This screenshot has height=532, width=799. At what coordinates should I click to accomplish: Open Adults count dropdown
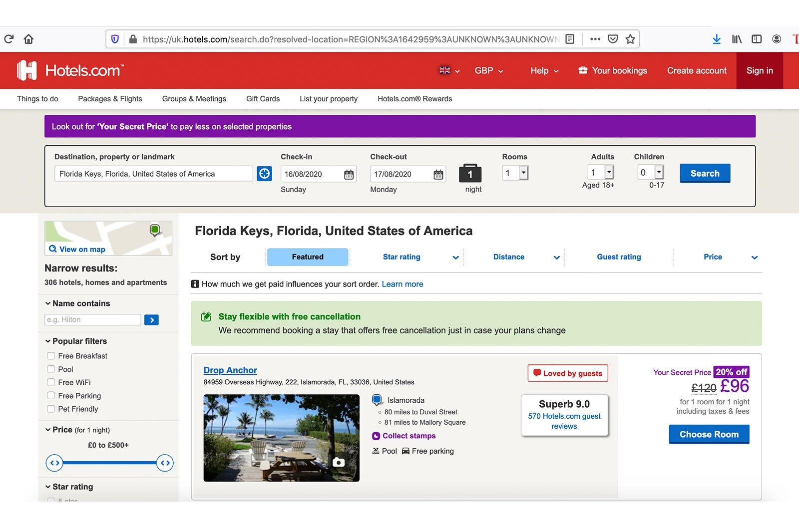601,172
